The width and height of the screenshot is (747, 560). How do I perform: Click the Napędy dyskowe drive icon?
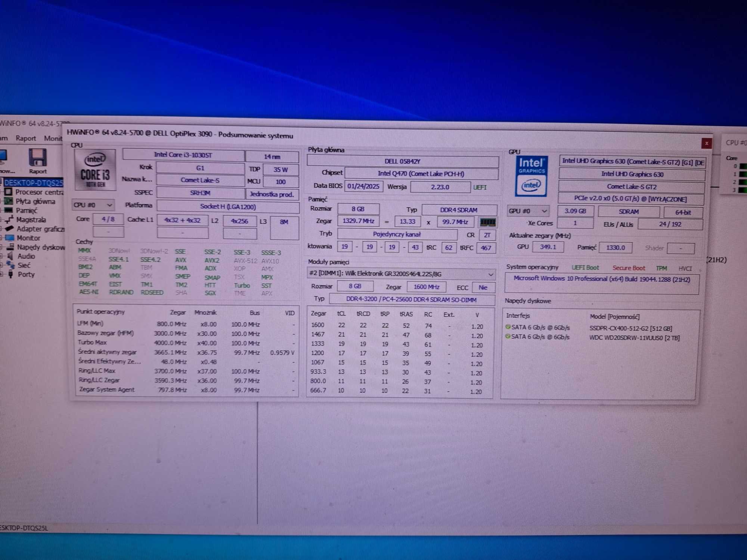tap(10, 247)
